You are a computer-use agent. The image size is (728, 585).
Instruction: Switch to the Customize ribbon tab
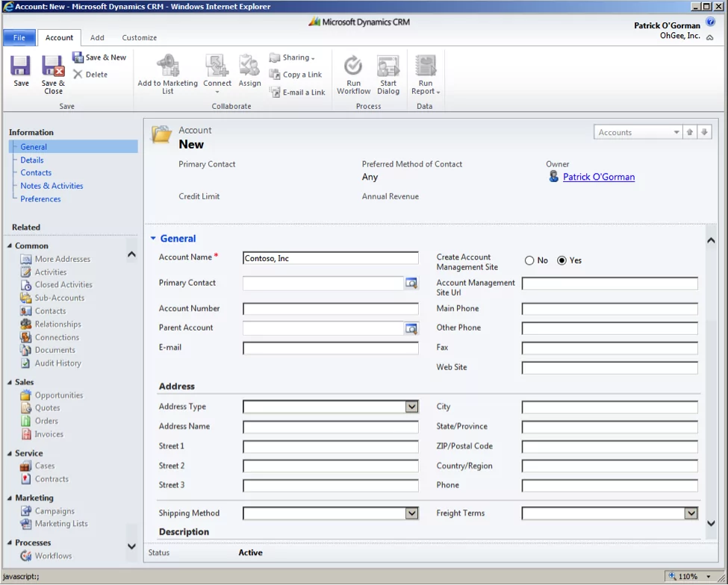(x=140, y=37)
